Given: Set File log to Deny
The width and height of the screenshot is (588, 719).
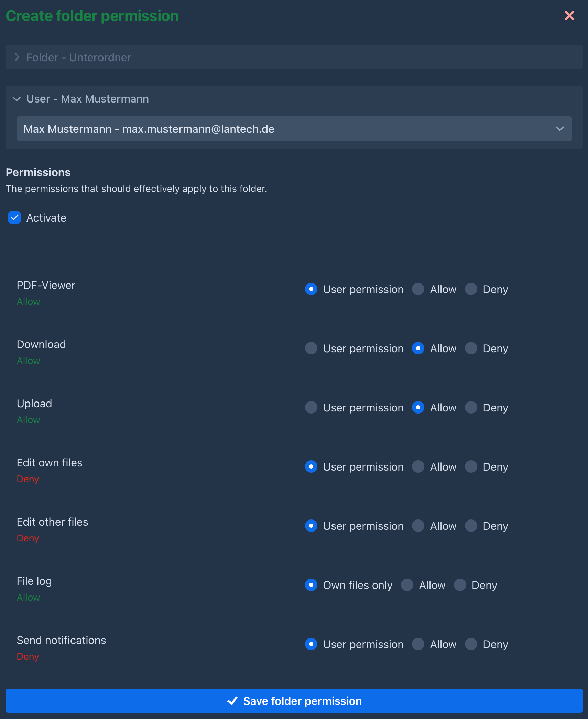Looking at the screenshot, I should tap(460, 585).
